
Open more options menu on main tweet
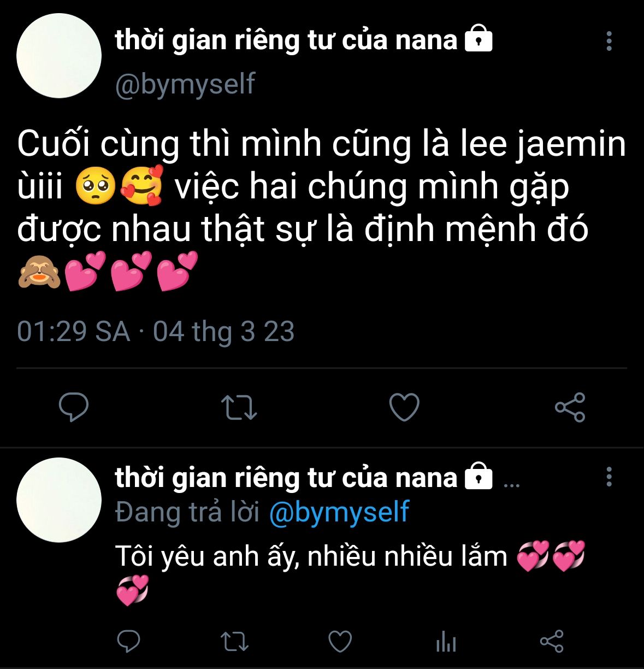609,41
